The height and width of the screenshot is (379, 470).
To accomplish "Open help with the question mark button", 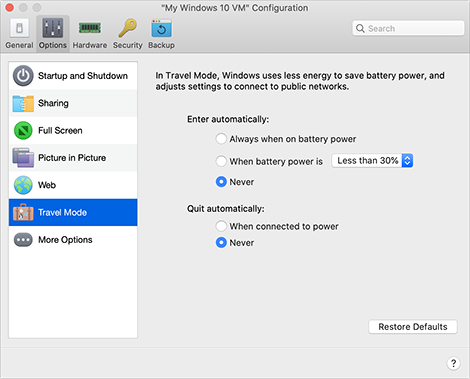I will [453, 363].
